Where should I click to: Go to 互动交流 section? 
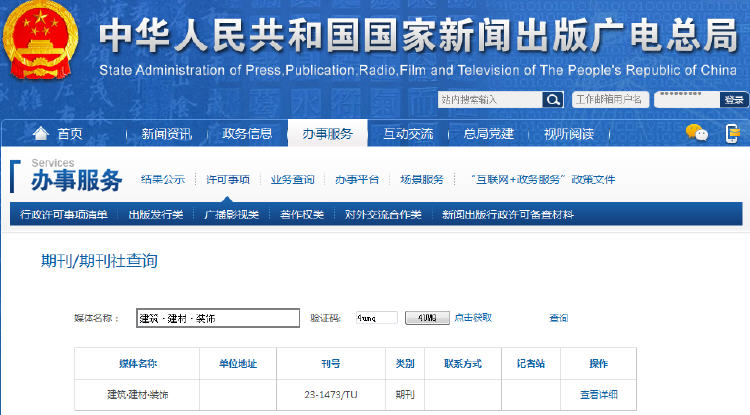408,134
